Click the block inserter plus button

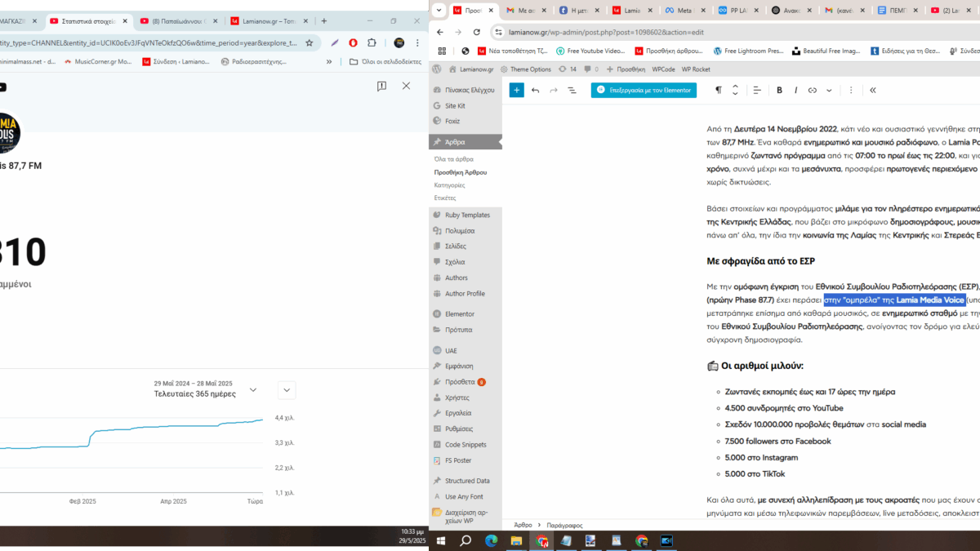pyautogui.click(x=516, y=90)
